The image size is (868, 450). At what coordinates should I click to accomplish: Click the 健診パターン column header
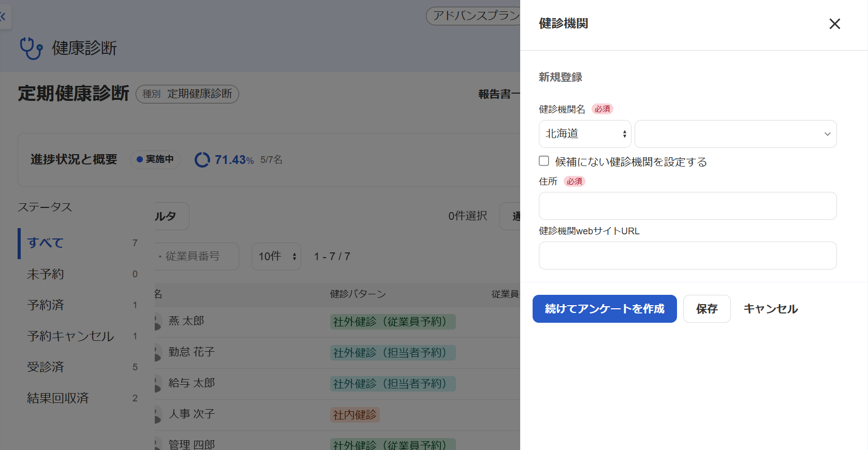[358, 294]
